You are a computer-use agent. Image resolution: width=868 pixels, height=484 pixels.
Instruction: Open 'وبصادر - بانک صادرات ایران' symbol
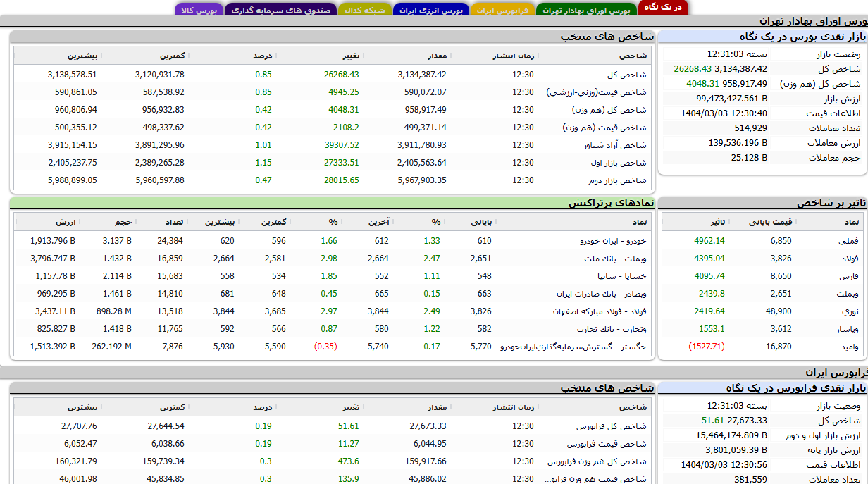(601, 294)
